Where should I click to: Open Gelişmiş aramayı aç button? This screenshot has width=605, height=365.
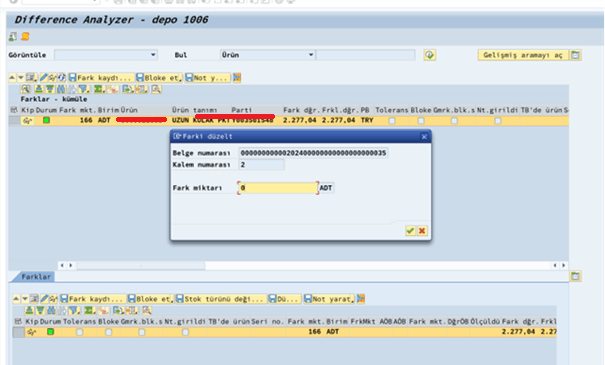point(523,55)
